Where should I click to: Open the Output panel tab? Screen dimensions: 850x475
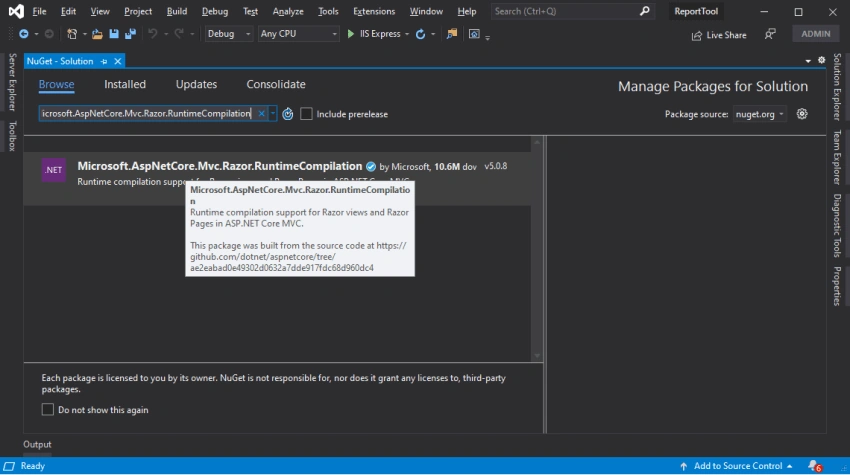tap(37, 444)
